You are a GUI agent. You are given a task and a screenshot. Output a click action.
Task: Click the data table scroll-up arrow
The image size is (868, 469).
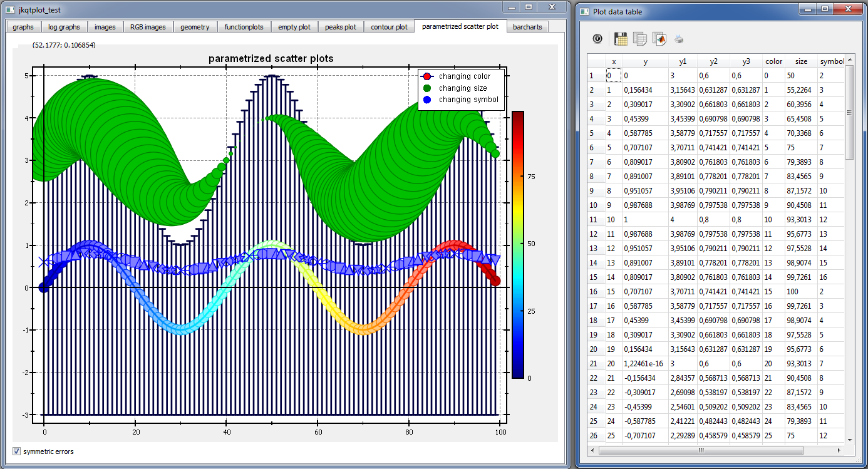pyautogui.click(x=850, y=60)
